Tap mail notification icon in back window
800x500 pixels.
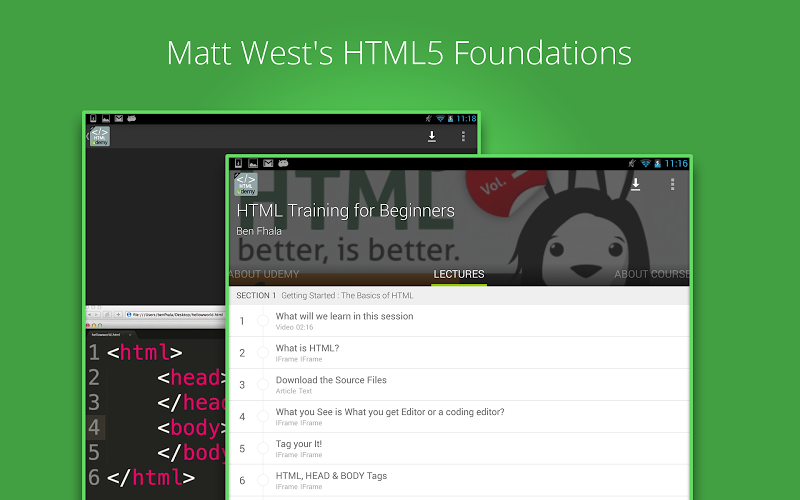[x=119, y=118]
